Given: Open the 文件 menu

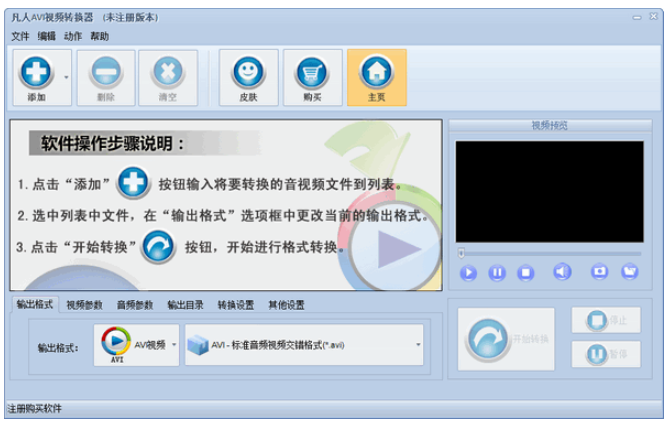Looking at the screenshot, I should 20,37.
